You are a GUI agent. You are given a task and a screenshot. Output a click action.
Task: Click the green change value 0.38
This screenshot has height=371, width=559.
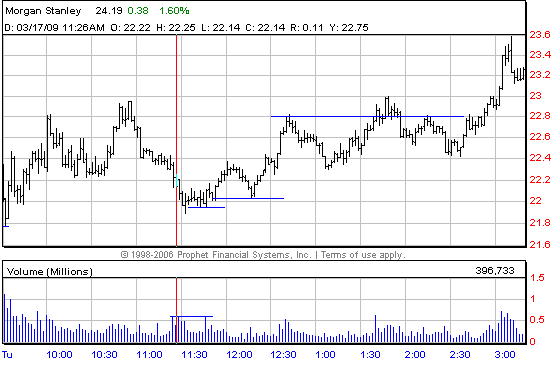[x=138, y=11]
